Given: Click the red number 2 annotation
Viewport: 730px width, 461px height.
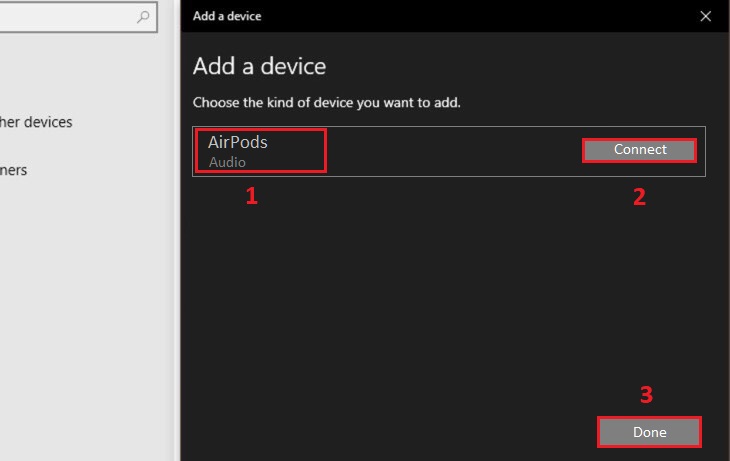Looking at the screenshot, I should tap(639, 197).
